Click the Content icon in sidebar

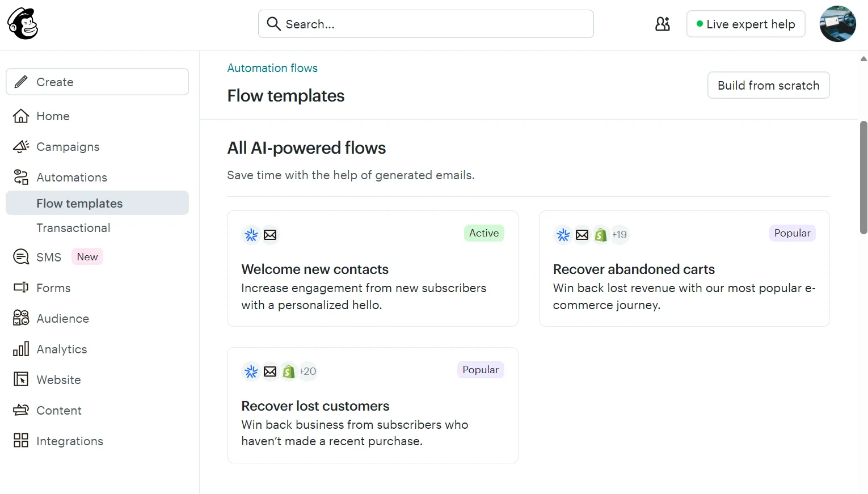pos(21,410)
